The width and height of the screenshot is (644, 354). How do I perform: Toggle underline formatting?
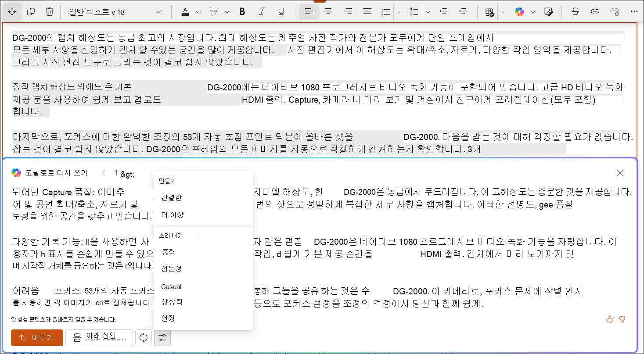click(281, 12)
